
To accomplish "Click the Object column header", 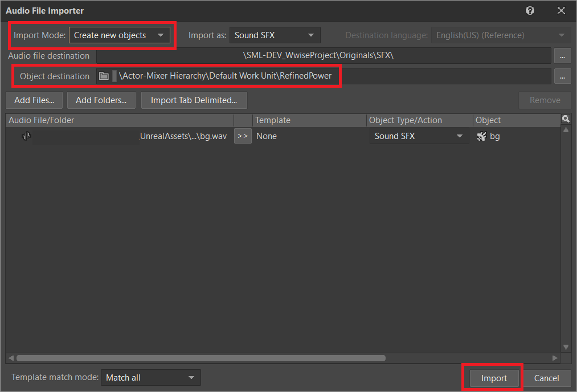I will click(x=517, y=120).
